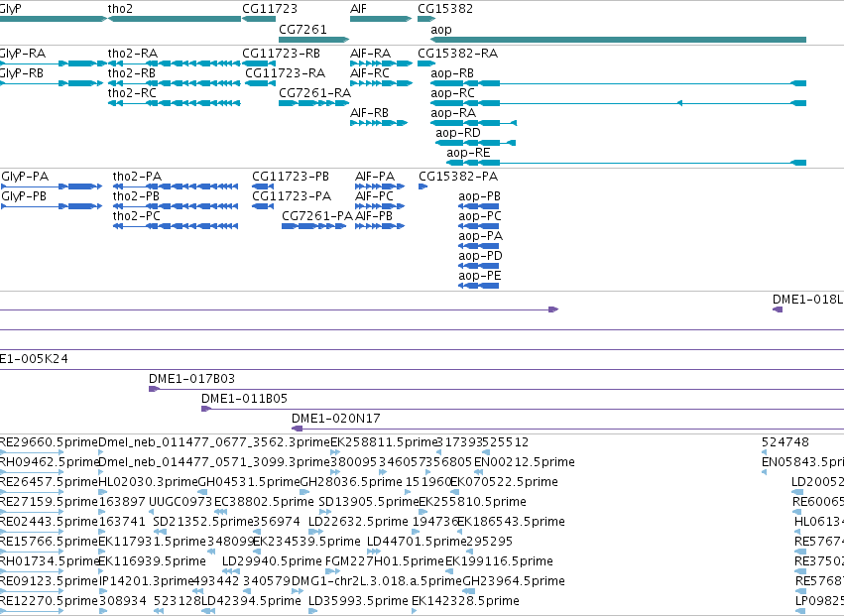Select the AIF gene arrow

[381, 19]
